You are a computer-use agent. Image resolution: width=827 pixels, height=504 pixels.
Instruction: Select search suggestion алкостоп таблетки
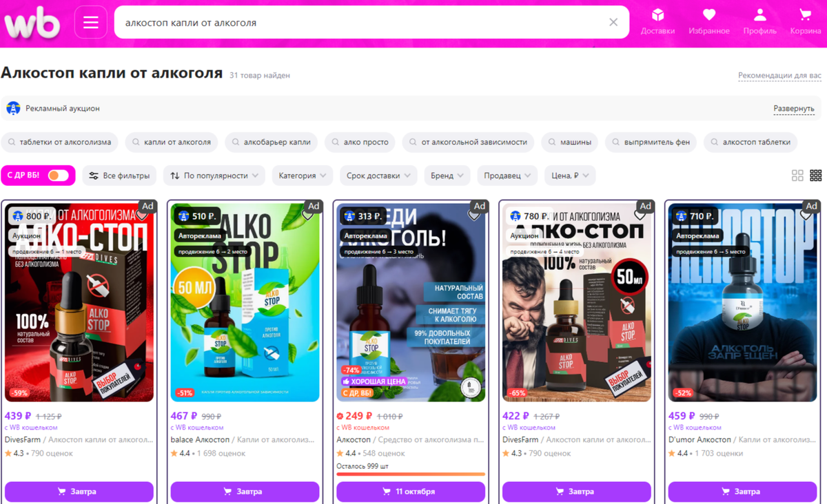(751, 143)
